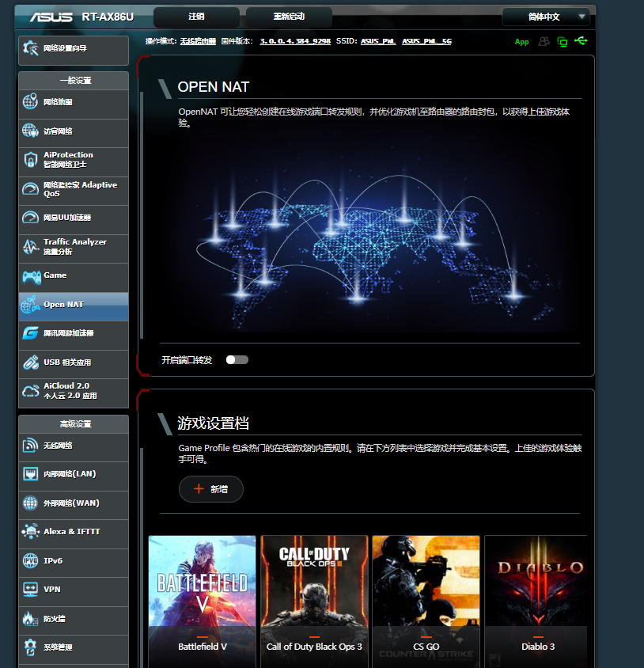
Task: Click the ASUS_PWL_5G SSID link
Action: pyautogui.click(x=426, y=41)
